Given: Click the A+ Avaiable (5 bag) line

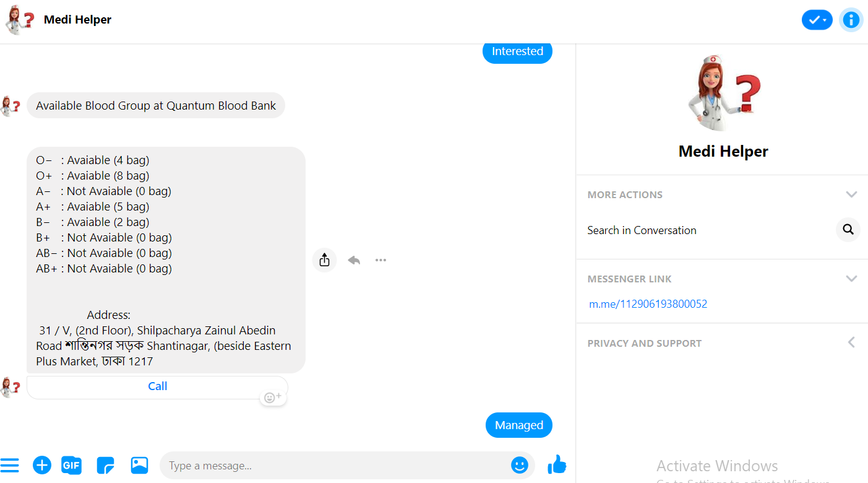Looking at the screenshot, I should pos(92,207).
